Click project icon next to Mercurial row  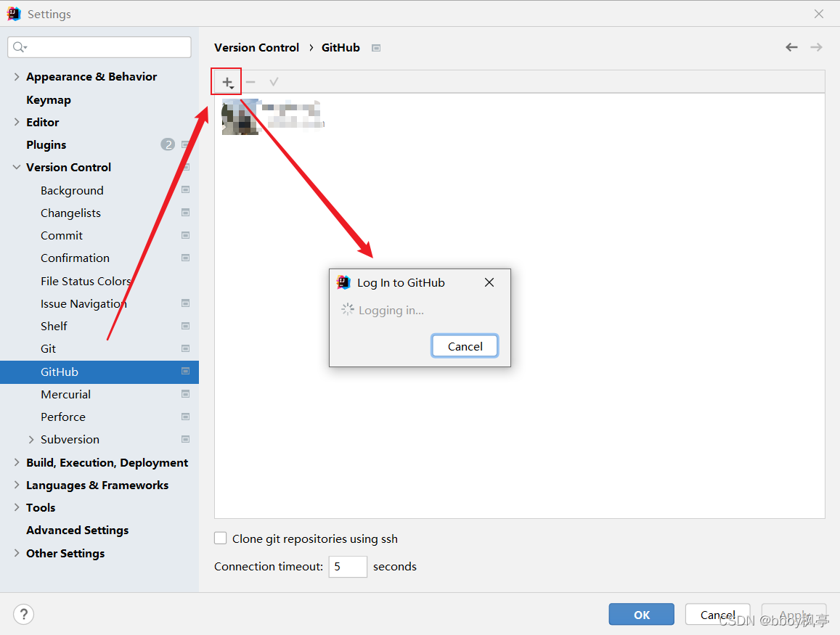185,394
